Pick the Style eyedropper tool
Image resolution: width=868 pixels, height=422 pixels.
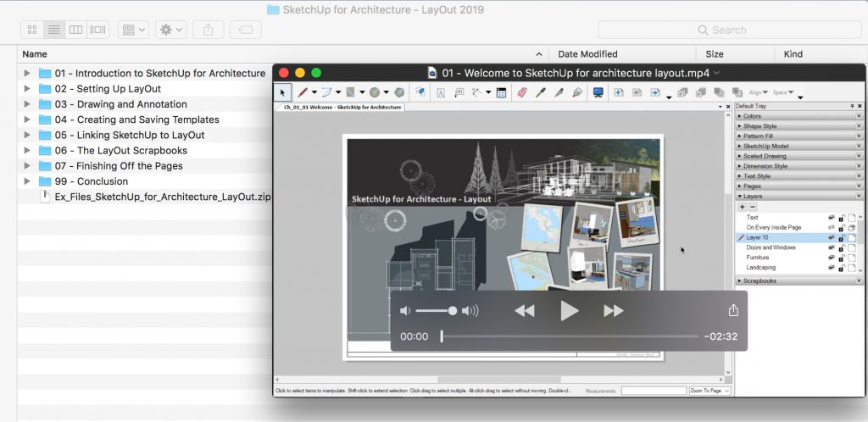pos(540,92)
